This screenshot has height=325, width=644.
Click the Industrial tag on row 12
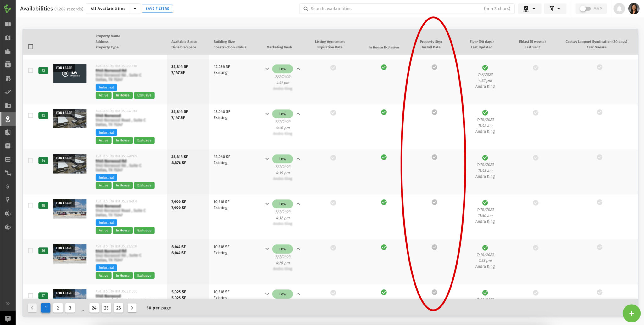point(106,88)
